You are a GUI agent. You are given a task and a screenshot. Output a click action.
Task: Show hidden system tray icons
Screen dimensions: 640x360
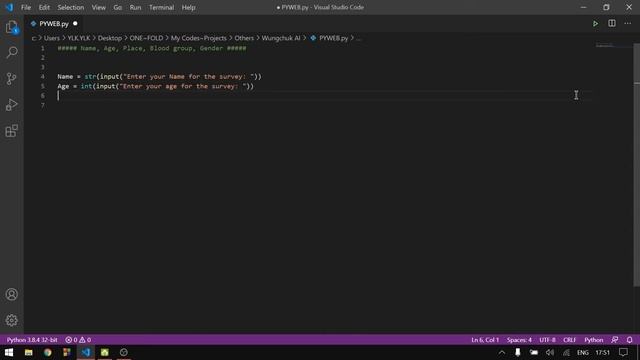(502, 353)
